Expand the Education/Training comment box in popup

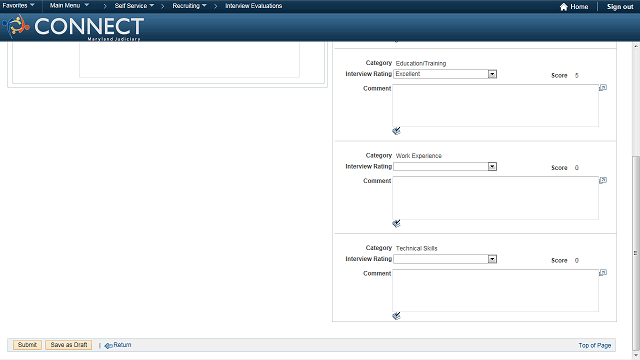pos(603,88)
